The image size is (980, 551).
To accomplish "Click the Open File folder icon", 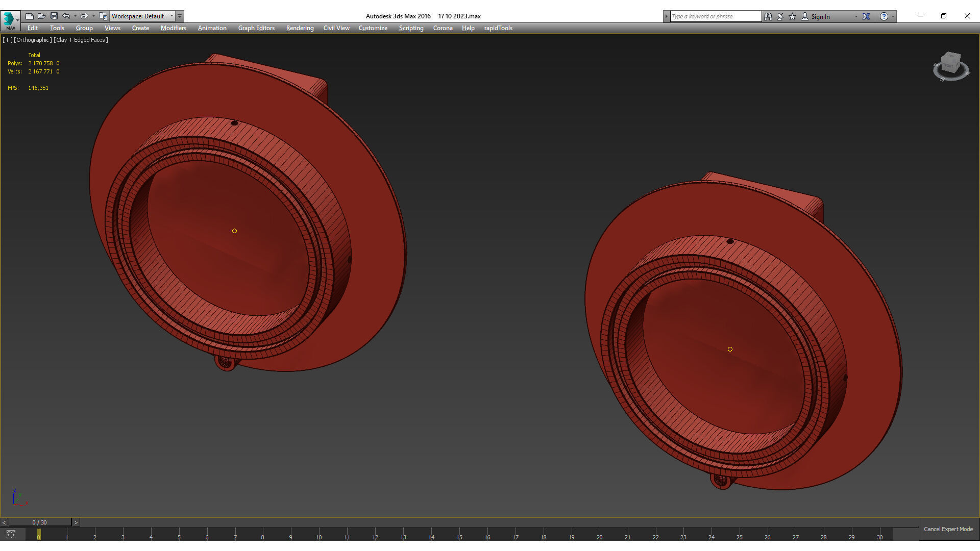I will point(42,16).
